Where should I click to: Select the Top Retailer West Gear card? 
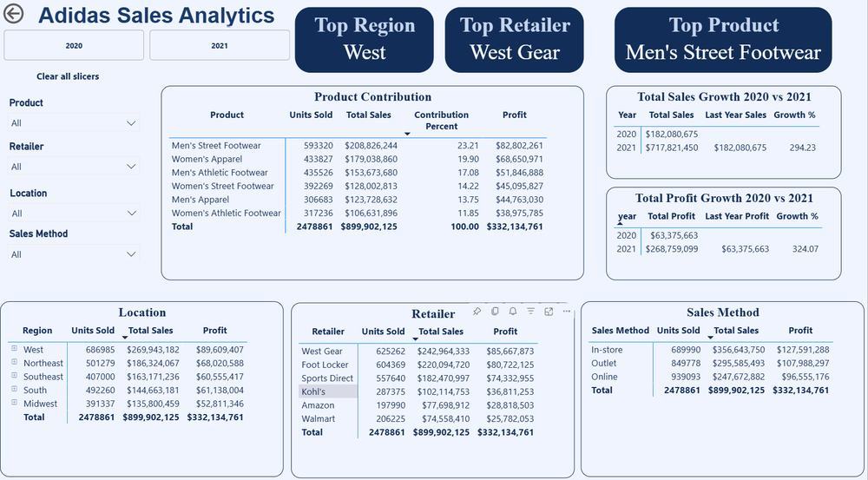tap(514, 39)
